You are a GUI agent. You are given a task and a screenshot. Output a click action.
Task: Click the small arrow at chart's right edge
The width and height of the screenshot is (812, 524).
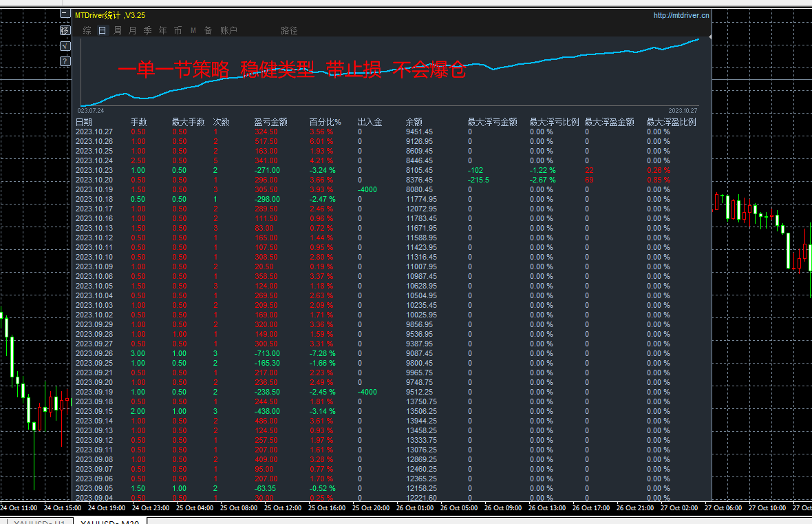[710, 37]
